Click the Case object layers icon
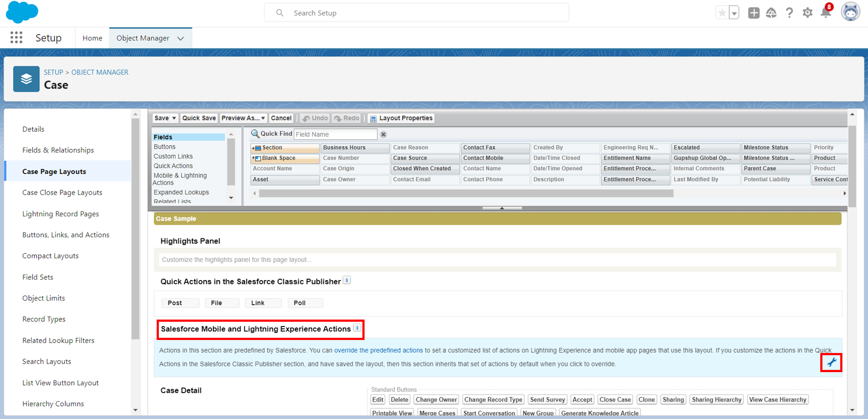 (x=26, y=79)
